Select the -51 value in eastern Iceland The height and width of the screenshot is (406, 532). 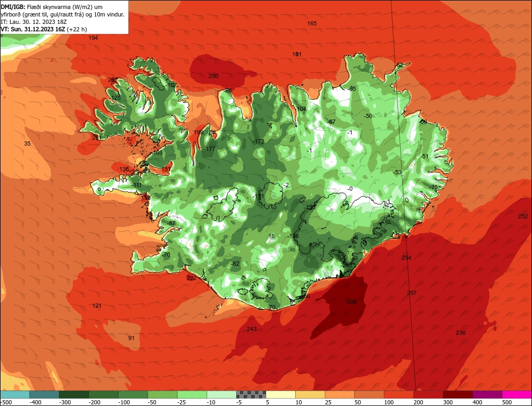click(x=424, y=156)
